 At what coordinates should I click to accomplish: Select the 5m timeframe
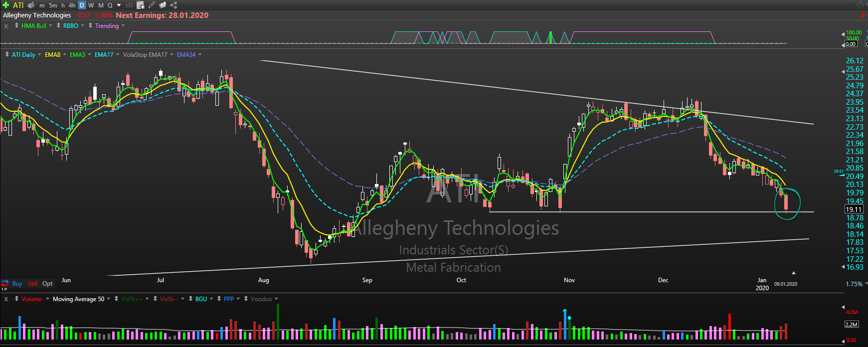(x=53, y=5)
